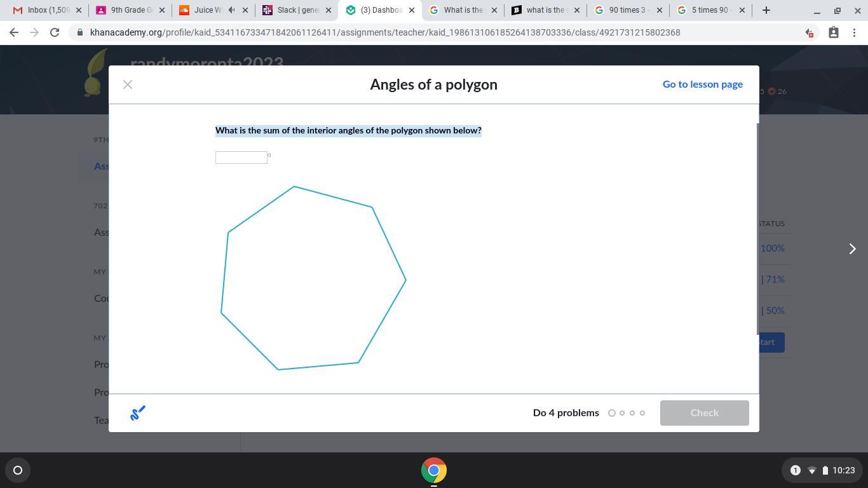Click the browser address bar URL

click(385, 32)
